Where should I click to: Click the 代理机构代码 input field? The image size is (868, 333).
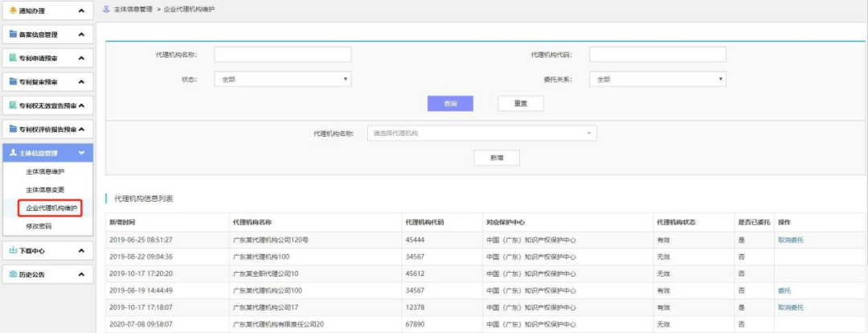tap(657, 55)
